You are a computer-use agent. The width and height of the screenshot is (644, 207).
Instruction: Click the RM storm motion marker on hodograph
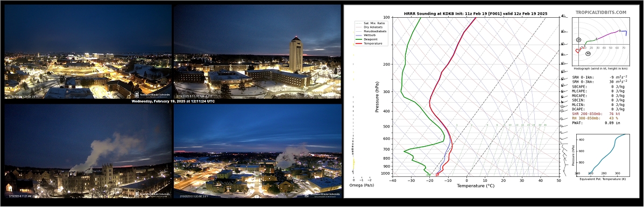coord(588,53)
